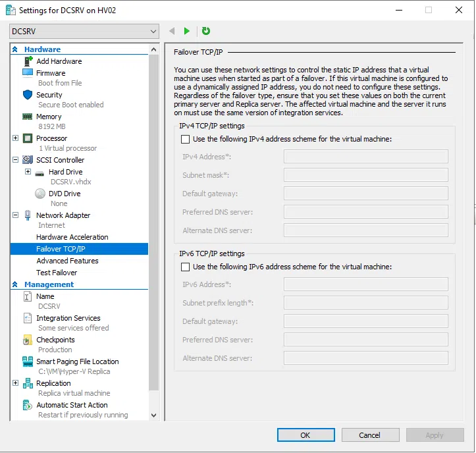This screenshot has height=453, width=476.
Task: Click the Checkpoints icon
Action: click(x=28, y=340)
